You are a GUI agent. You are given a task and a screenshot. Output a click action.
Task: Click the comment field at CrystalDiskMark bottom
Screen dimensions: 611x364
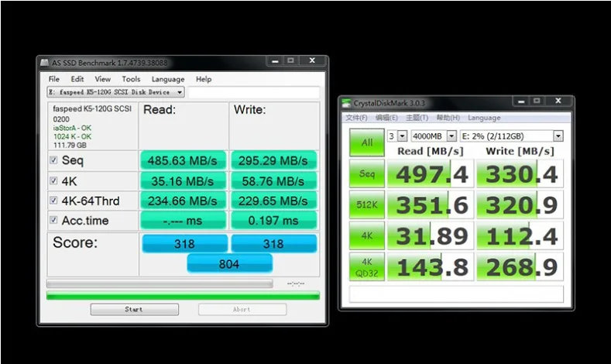click(456, 294)
